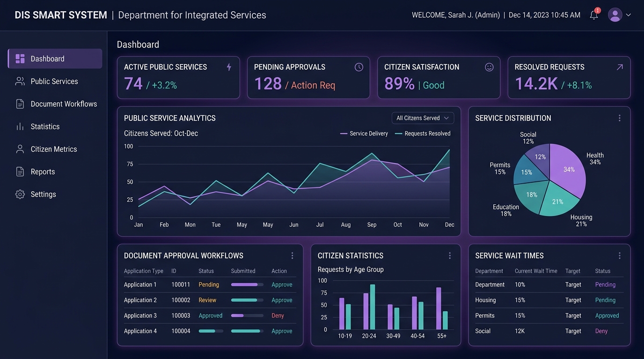
Task: Open the All Citizens Served dropdown
Action: [x=423, y=118]
